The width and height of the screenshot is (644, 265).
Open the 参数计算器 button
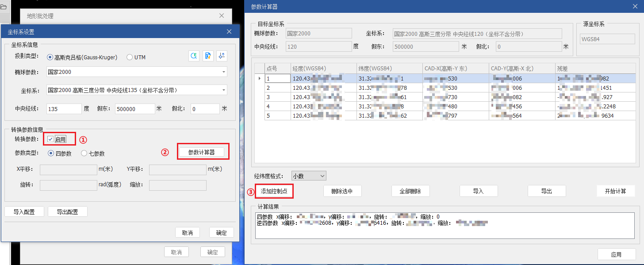tap(201, 152)
